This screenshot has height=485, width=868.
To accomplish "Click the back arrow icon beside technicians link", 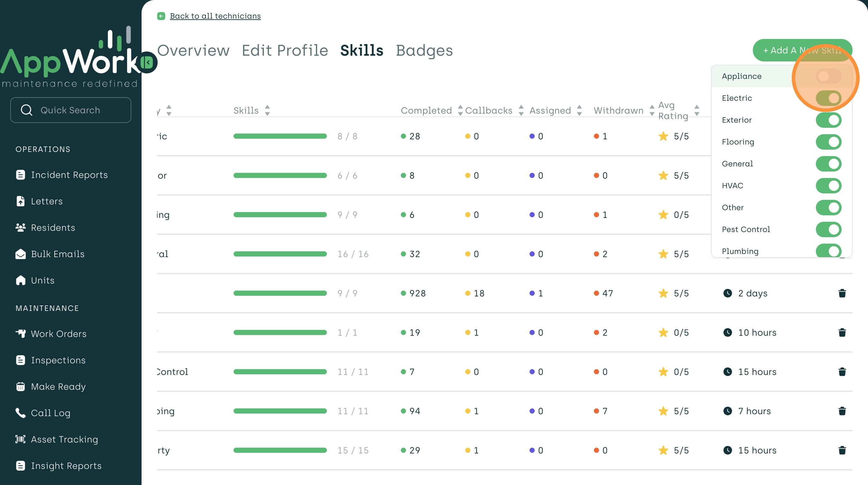I will 161,16.
